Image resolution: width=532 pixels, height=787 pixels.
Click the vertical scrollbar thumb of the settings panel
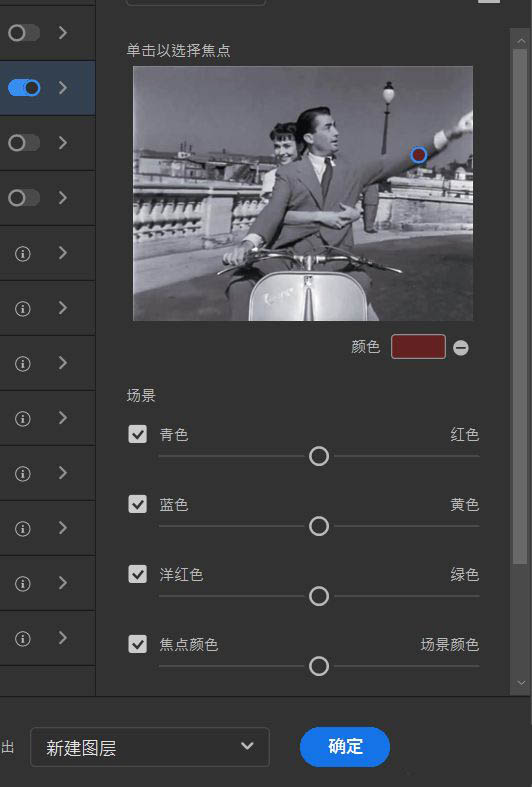tap(520, 307)
